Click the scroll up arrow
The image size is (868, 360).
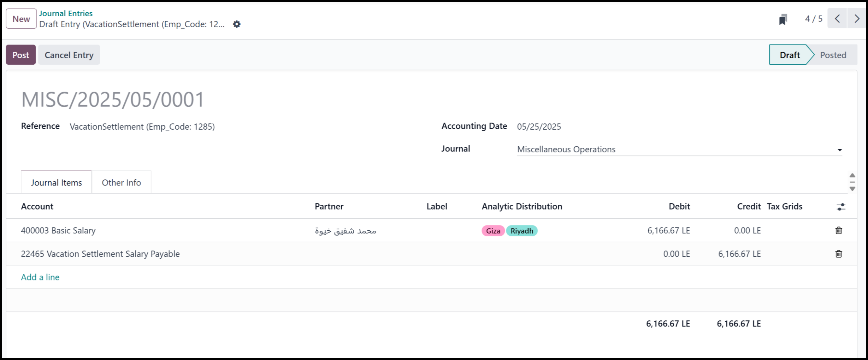pyautogui.click(x=852, y=176)
